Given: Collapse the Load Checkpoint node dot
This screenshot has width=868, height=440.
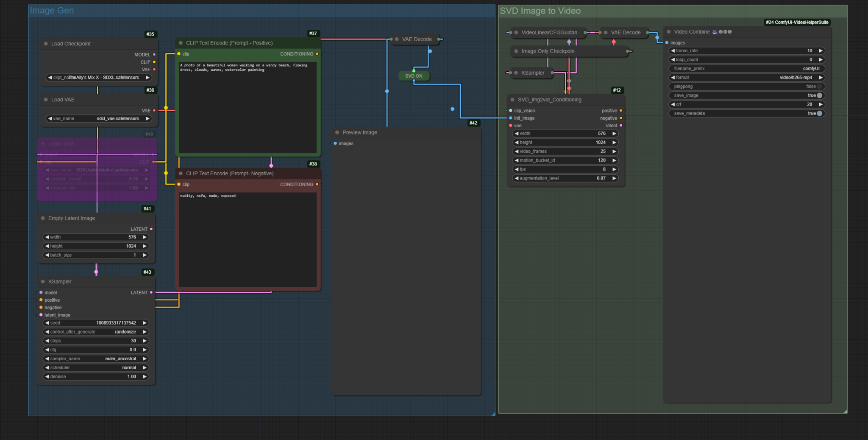Looking at the screenshot, I should pos(46,44).
